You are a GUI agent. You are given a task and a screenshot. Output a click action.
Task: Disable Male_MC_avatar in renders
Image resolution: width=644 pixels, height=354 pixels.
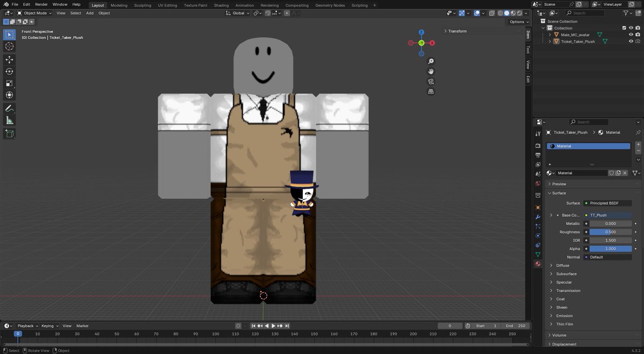point(638,34)
